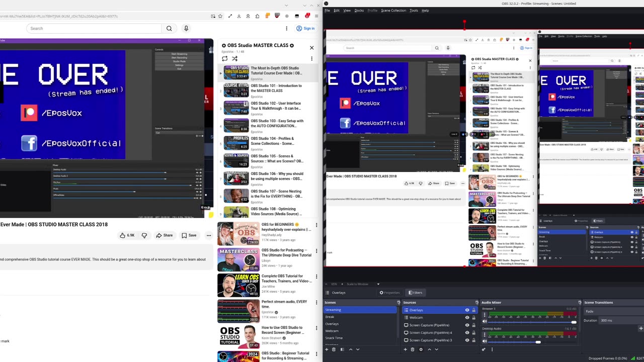Open options for OBS for BEGINNERS video
This screenshot has width=644, height=362.
tap(316, 225)
